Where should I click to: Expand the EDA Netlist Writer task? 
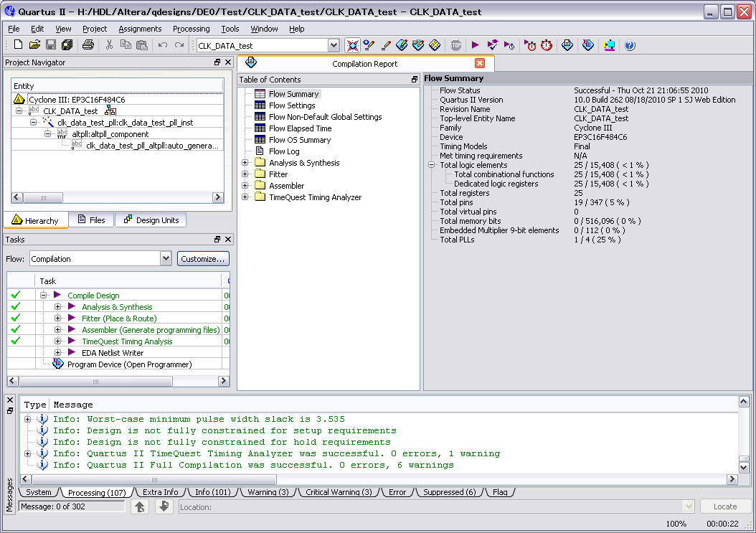pyautogui.click(x=58, y=353)
